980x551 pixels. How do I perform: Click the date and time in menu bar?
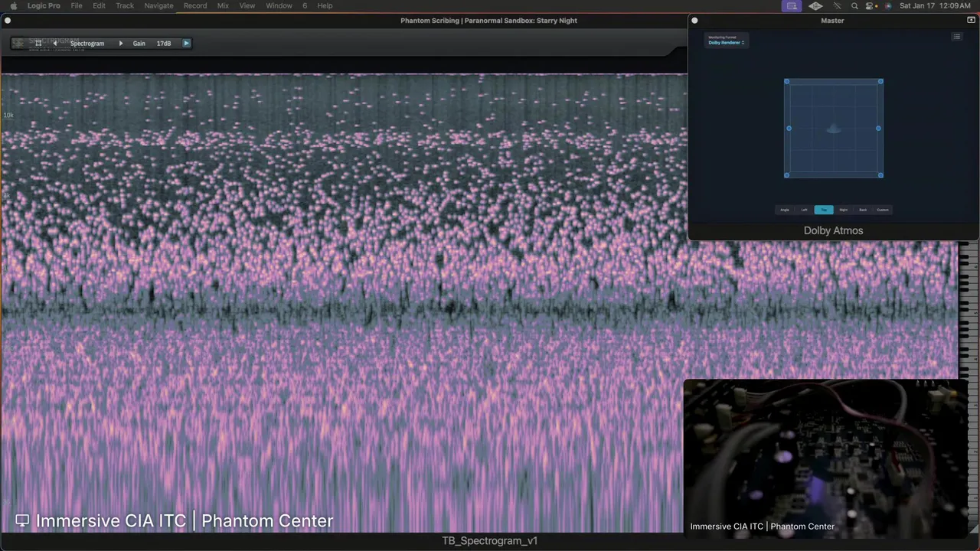pos(936,5)
